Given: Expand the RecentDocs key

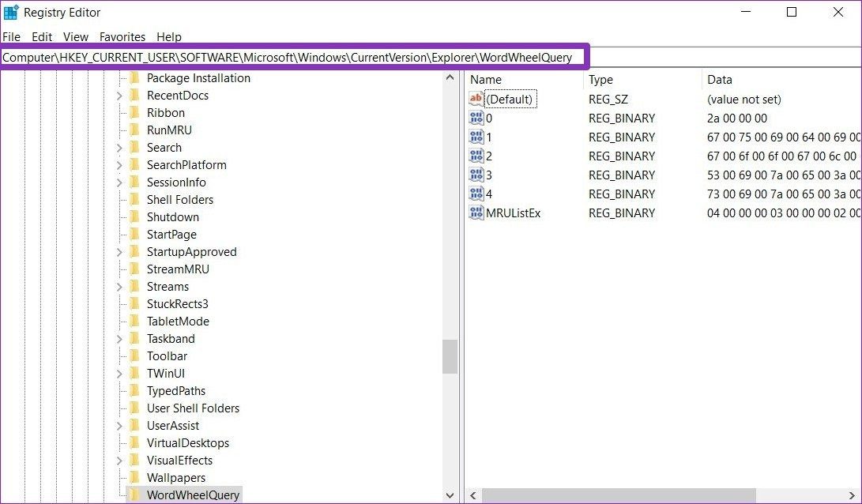Looking at the screenshot, I should click(119, 96).
